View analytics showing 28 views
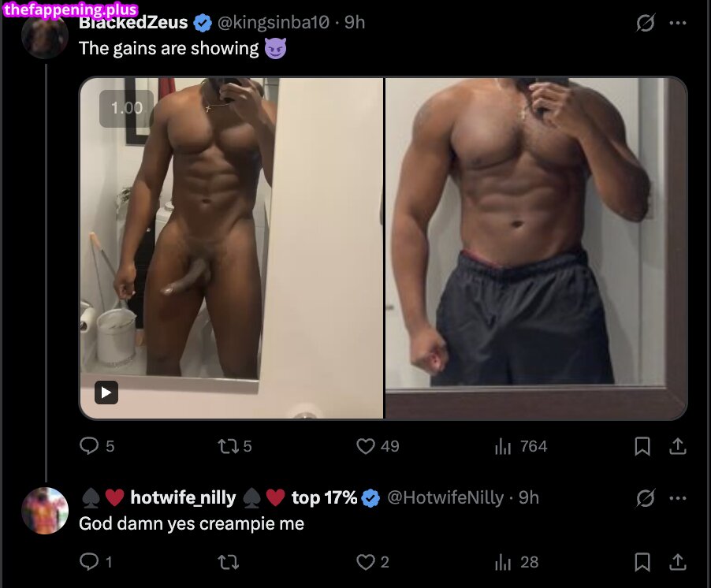711x588 pixels. click(x=516, y=563)
